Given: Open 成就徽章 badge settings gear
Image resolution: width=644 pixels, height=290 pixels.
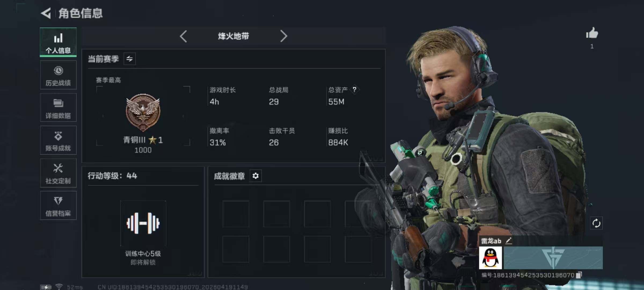Looking at the screenshot, I should pyautogui.click(x=255, y=176).
